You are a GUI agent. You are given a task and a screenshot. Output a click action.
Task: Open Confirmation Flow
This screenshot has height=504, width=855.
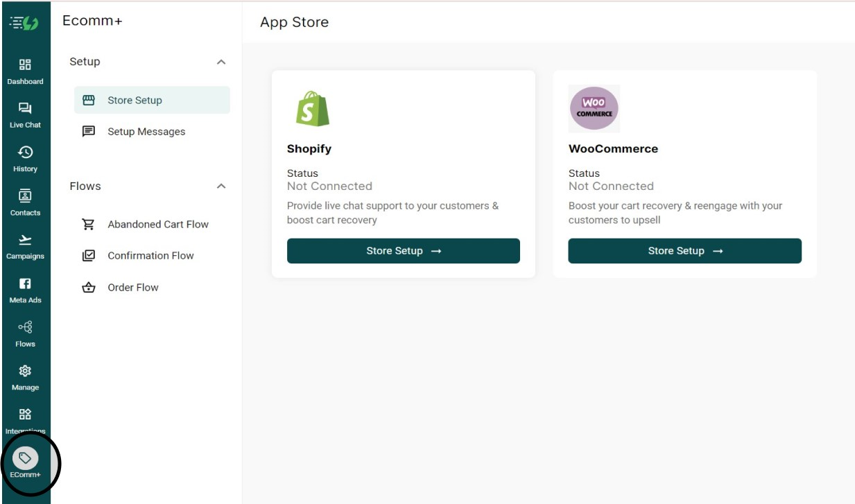point(152,255)
